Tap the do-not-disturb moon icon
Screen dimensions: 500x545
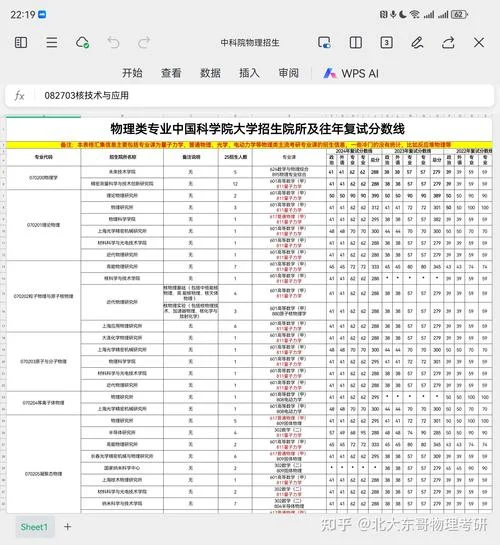(403, 15)
